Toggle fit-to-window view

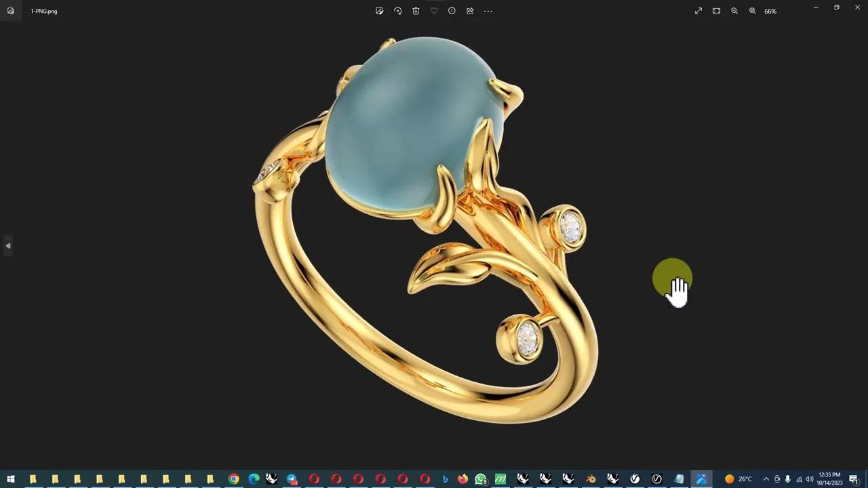(x=716, y=11)
